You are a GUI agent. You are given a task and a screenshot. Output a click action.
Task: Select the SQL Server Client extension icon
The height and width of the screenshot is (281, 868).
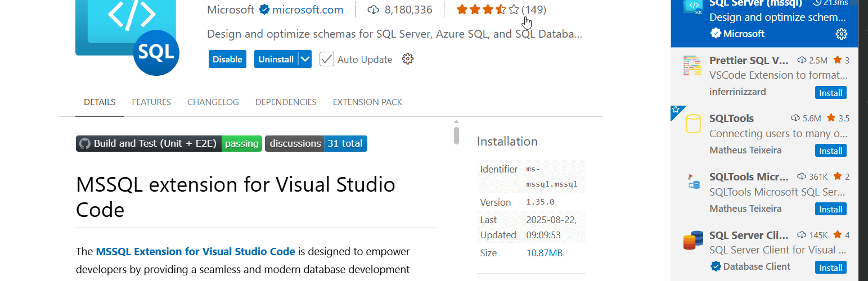(x=692, y=241)
